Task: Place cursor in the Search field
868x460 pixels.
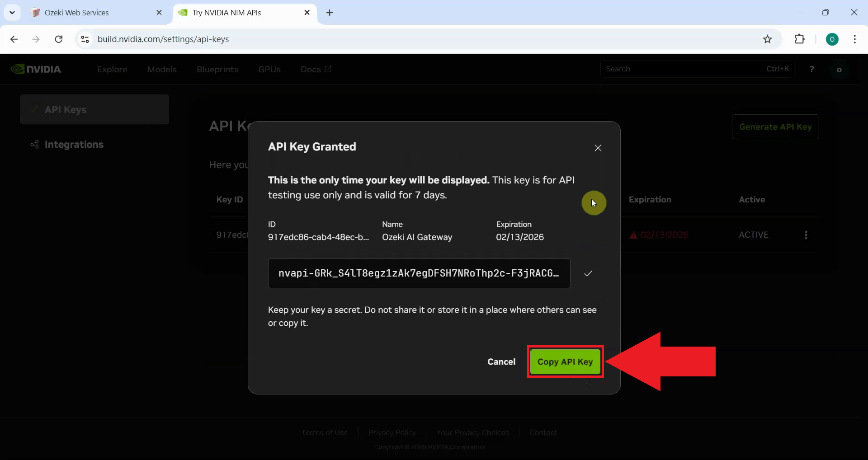Action: pos(678,69)
